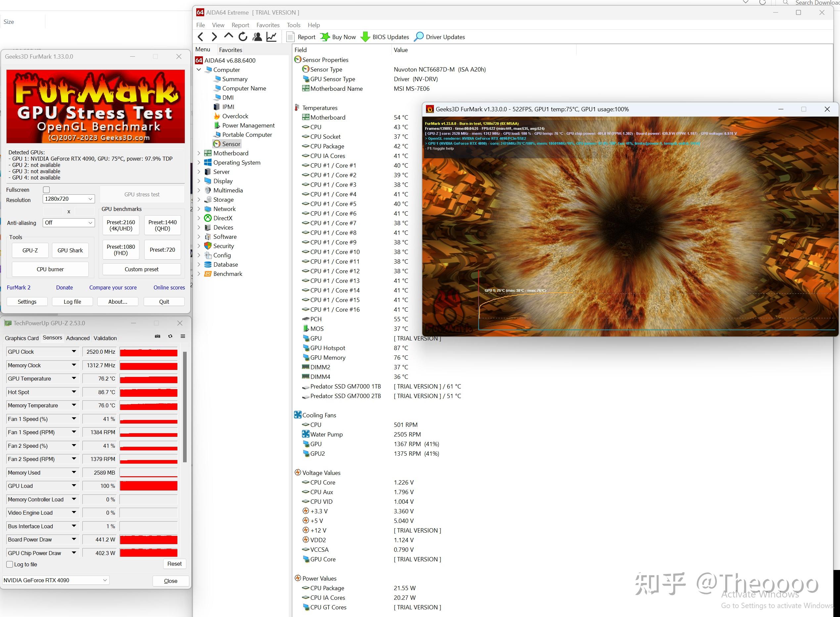Click Custom preset button
840x617 pixels.
141,269
